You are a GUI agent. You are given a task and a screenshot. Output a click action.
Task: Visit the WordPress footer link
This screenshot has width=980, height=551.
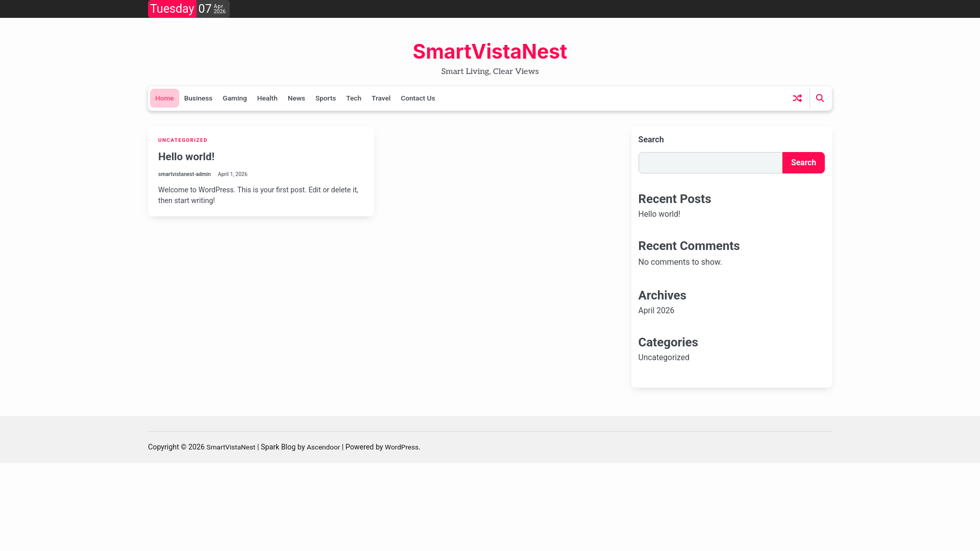[402, 447]
